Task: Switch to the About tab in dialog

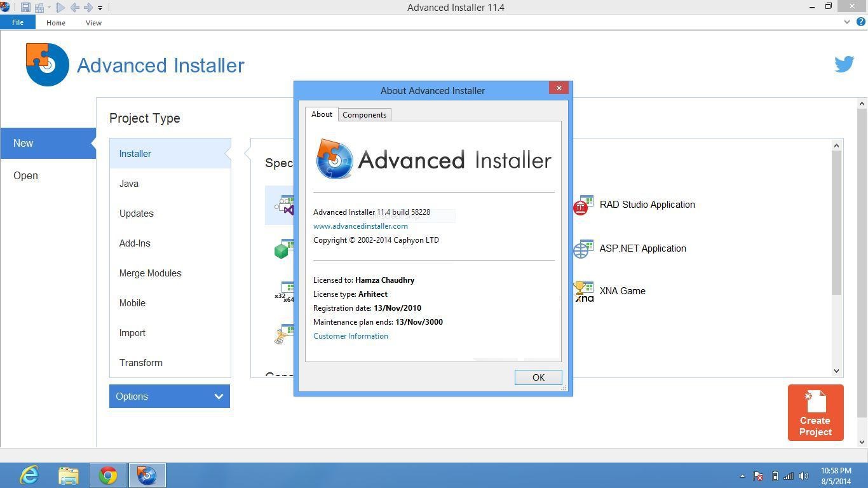Action: point(322,114)
